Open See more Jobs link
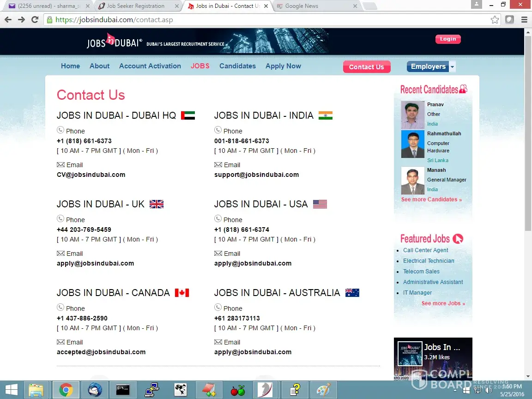This screenshot has height=399, width=532. (x=443, y=303)
